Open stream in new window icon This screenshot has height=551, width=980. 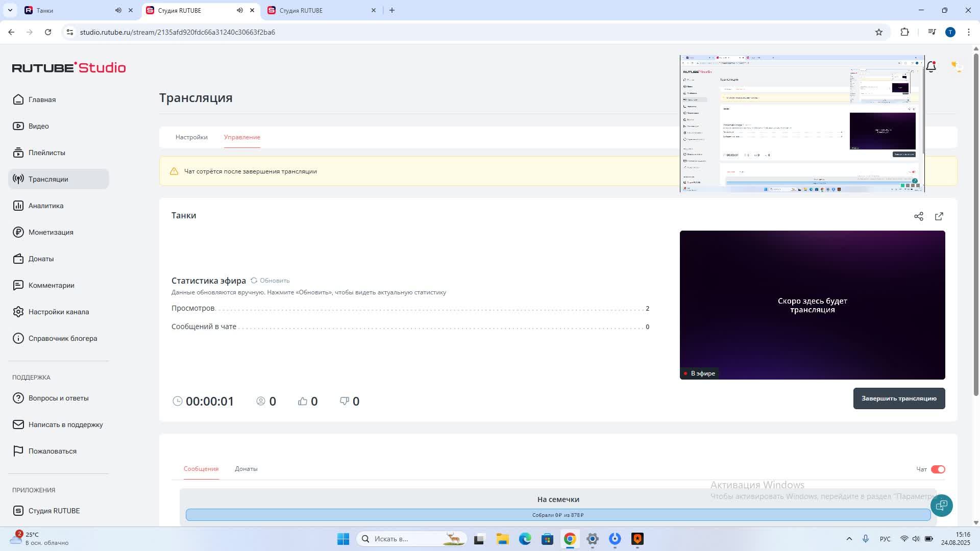[939, 216]
